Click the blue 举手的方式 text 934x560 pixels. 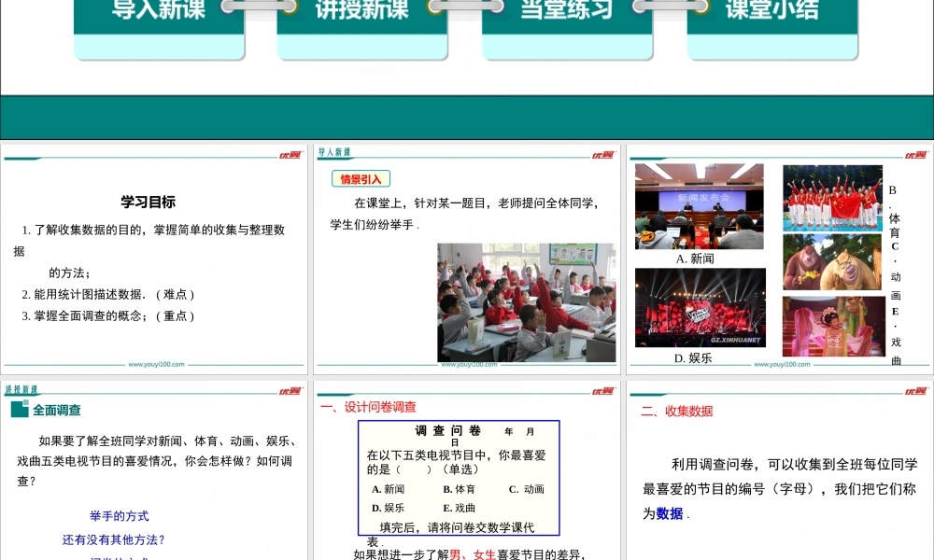pos(119,516)
